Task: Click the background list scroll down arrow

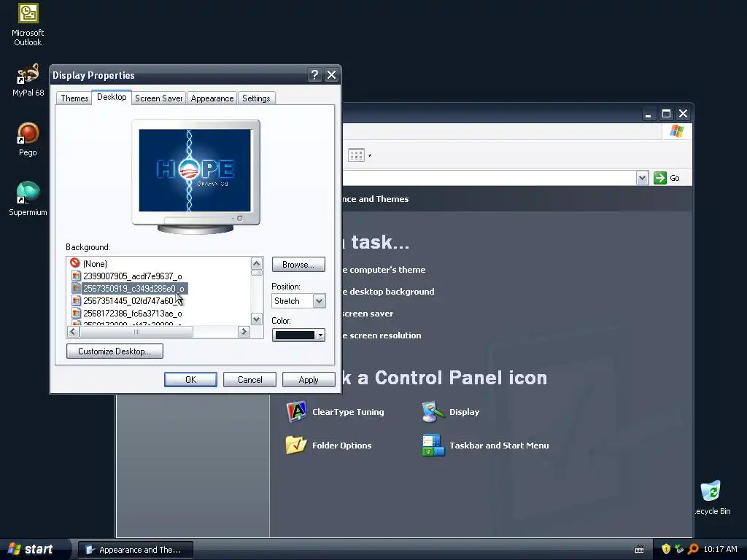Action: [256, 319]
